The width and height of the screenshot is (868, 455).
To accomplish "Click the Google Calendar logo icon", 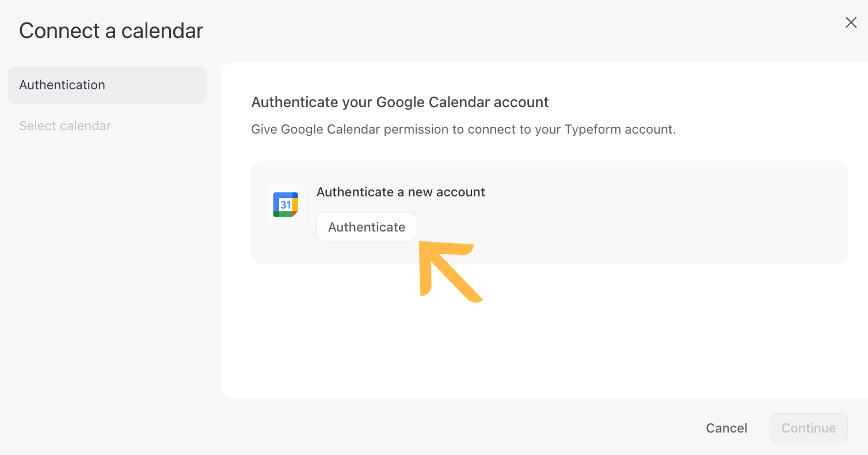I will click(285, 205).
